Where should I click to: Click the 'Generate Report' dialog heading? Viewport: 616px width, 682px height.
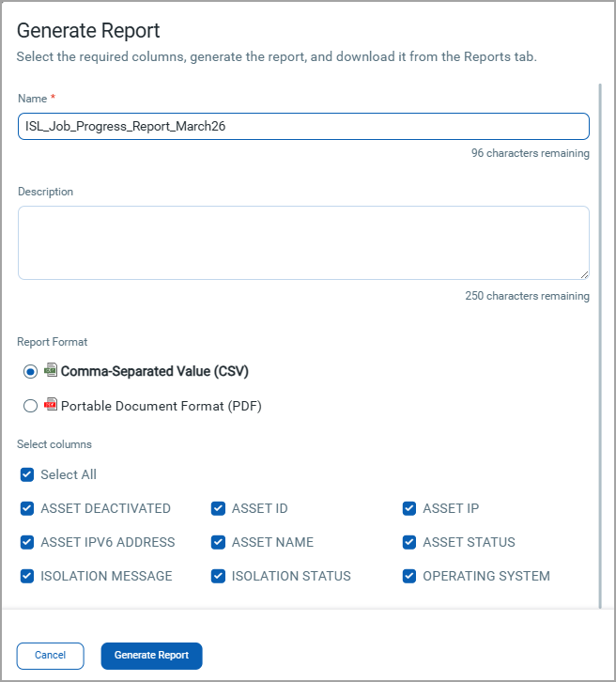coord(88,31)
